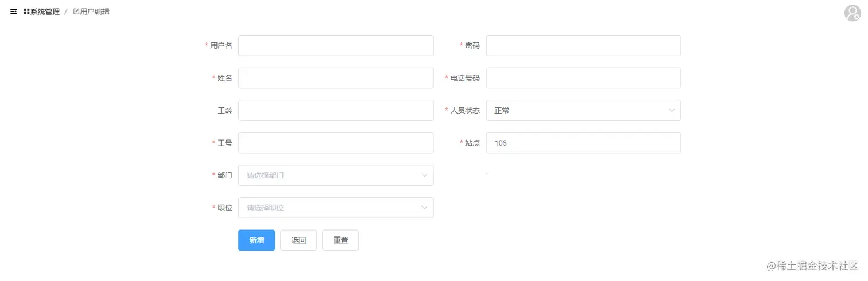Image resolution: width=868 pixels, height=281 pixels.
Task: Focus the 密码 input field
Action: tap(583, 45)
